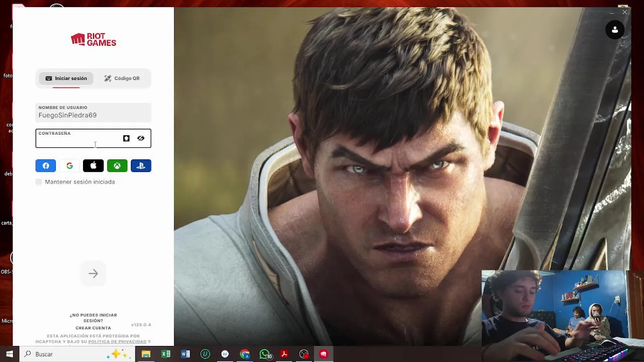The height and width of the screenshot is (362, 644).
Task: Switch to Iniciar sesión tab
Action: click(x=66, y=78)
